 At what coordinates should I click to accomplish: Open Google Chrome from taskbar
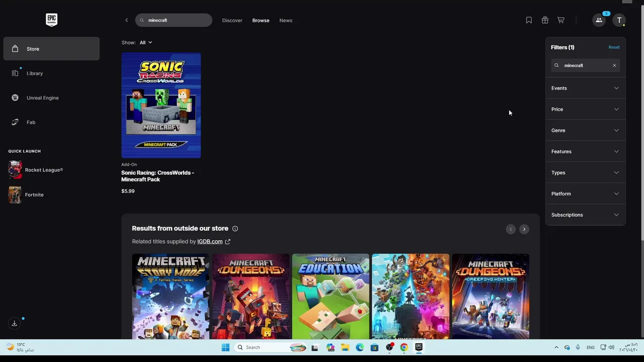tap(404, 347)
